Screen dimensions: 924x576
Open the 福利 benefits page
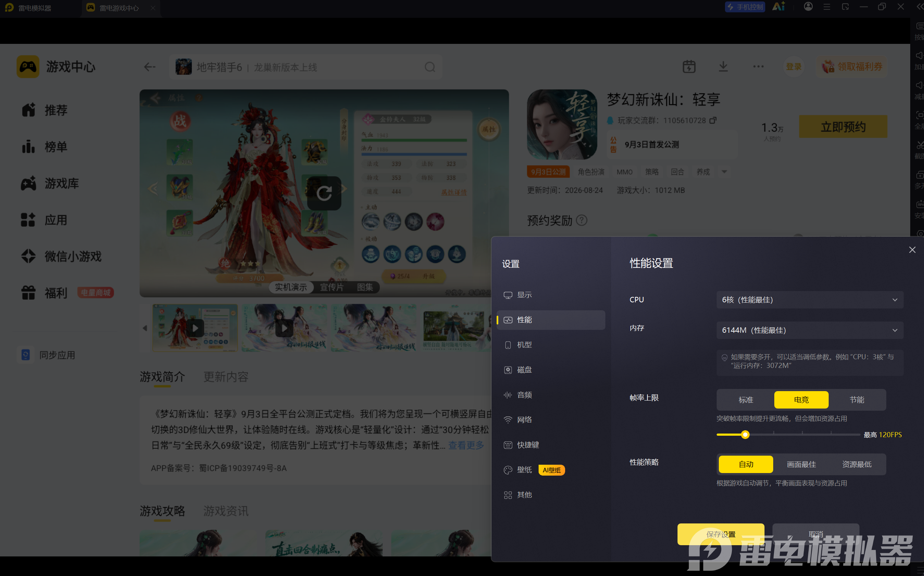[45, 293]
